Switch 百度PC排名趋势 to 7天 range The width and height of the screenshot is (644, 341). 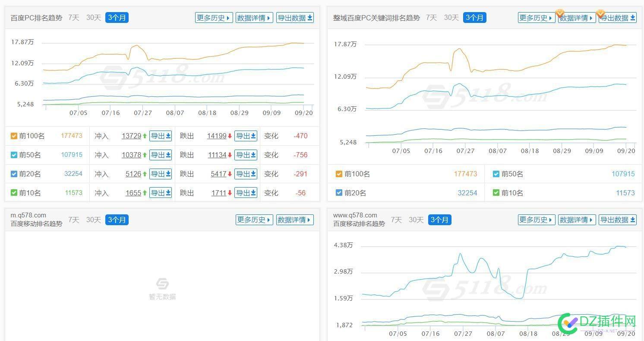coord(74,18)
